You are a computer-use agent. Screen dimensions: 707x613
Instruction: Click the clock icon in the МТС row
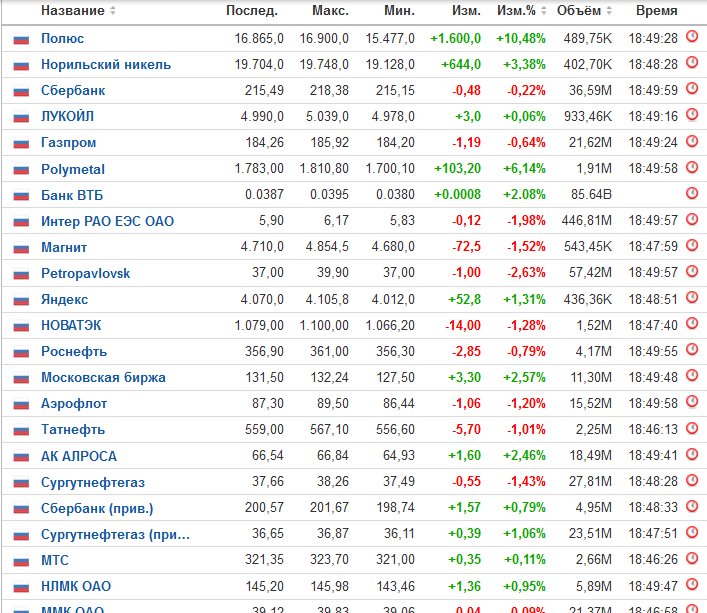692,558
